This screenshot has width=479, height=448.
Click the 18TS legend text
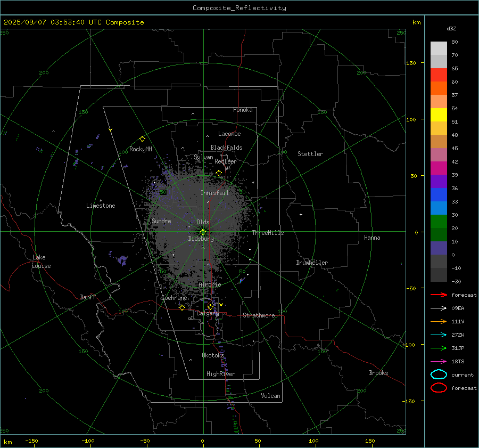click(x=458, y=362)
